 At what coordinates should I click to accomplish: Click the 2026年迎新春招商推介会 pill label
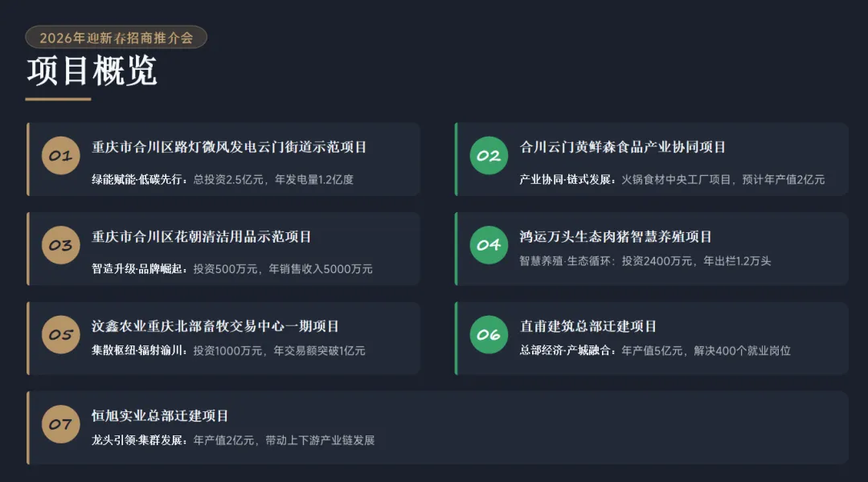click(117, 38)
